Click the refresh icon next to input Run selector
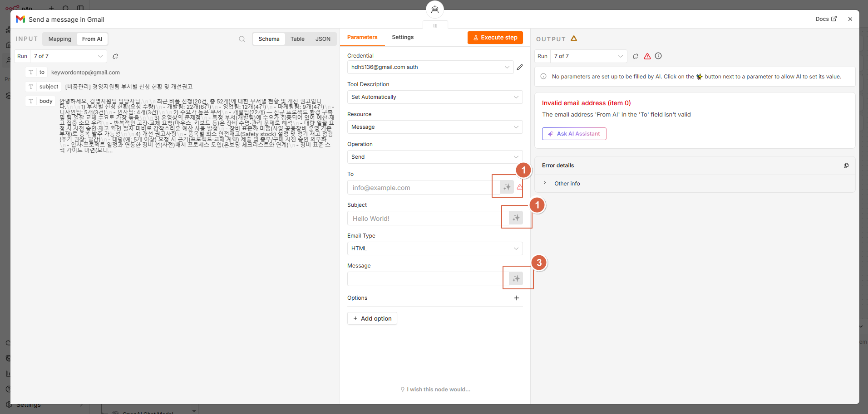868x414 pixels. pyautogui.click(x=115, y=56)
